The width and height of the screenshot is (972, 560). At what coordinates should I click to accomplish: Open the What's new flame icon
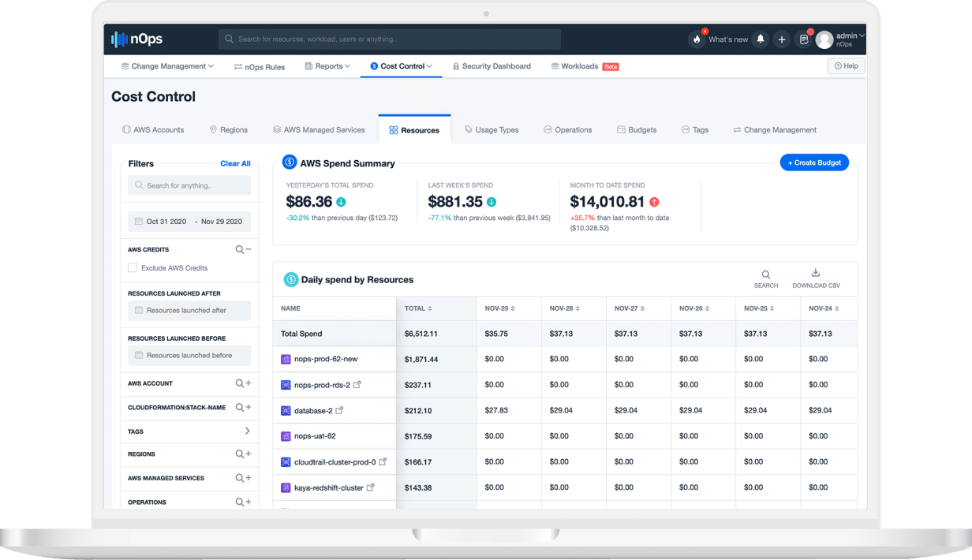click(697, 39)
